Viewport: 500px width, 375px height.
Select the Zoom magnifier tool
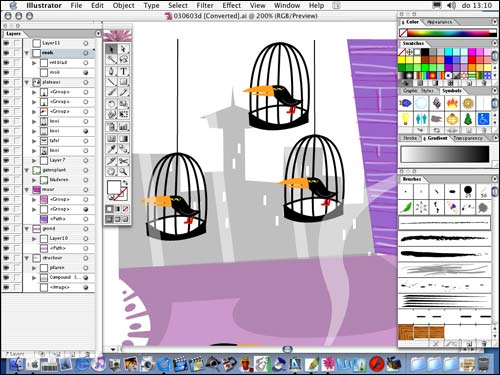pos(123,172)
